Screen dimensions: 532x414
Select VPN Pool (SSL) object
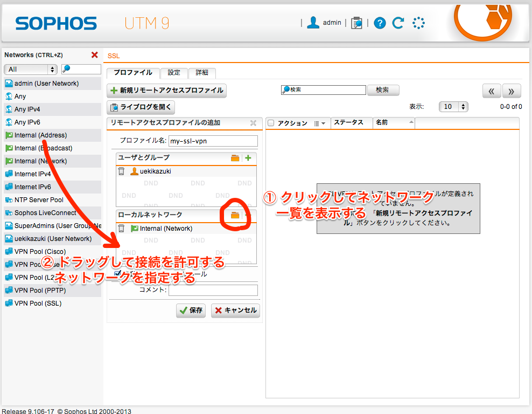tap(53, 303)
